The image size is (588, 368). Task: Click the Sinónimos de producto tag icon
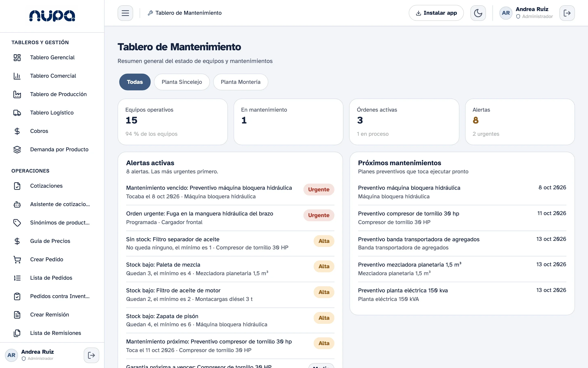(x=17, y=223)
